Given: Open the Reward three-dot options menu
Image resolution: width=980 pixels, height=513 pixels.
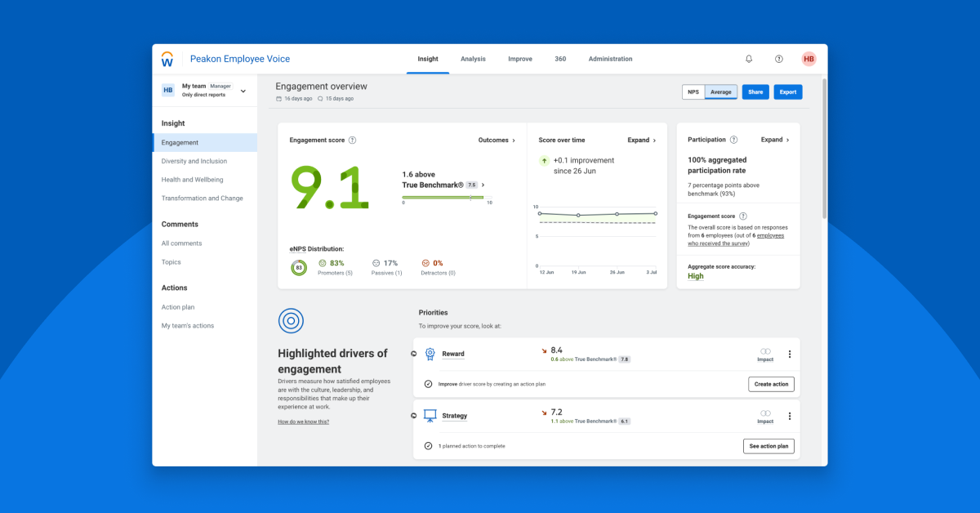Looking at the screenshot, I should [789, 353].
